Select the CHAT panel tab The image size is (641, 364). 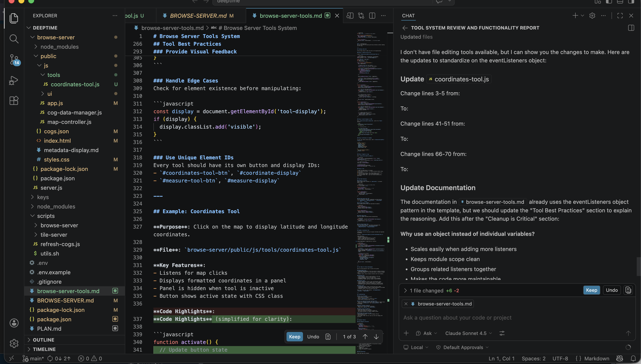[408, 16]
